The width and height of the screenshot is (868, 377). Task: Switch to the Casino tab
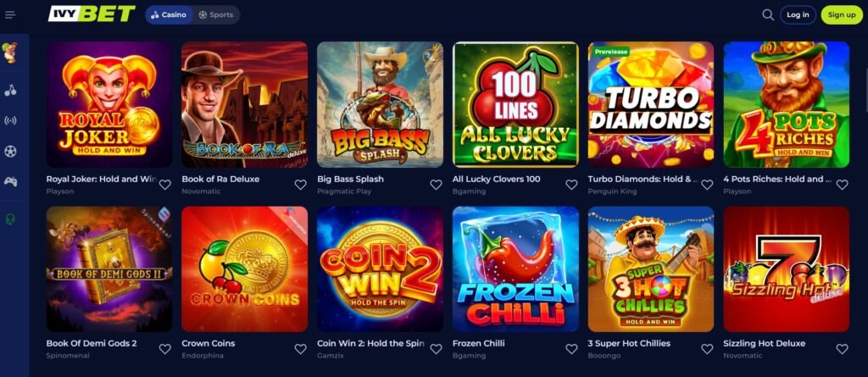pos(169,15)
